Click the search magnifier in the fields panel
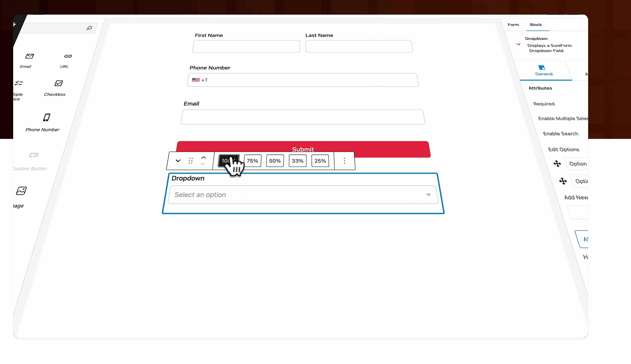 [x=89, y=28]
